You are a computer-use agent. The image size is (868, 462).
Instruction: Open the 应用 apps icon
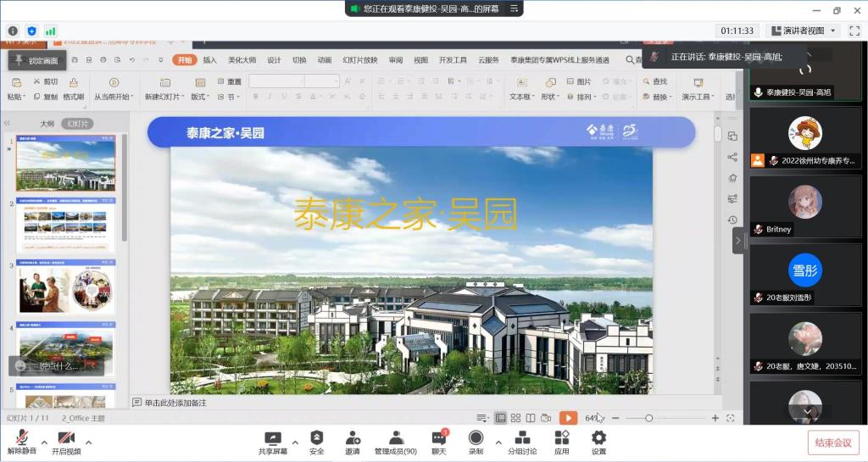click(x=561, y=442)
